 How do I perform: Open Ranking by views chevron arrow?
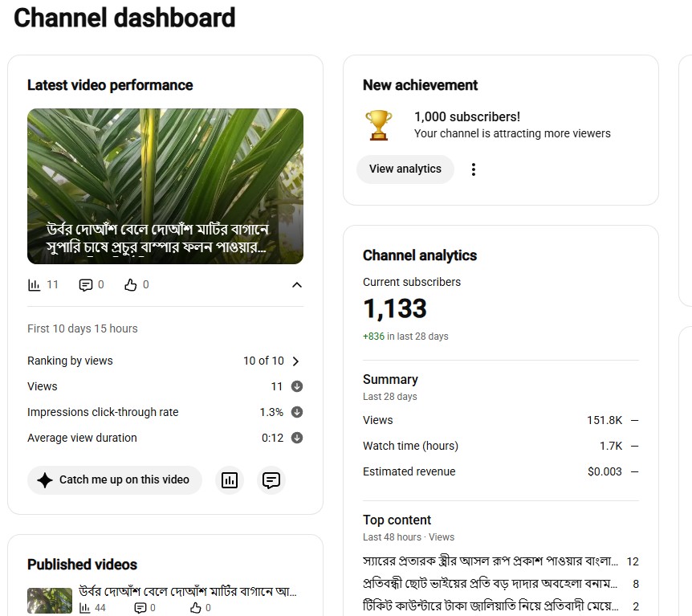pos(296,361)
